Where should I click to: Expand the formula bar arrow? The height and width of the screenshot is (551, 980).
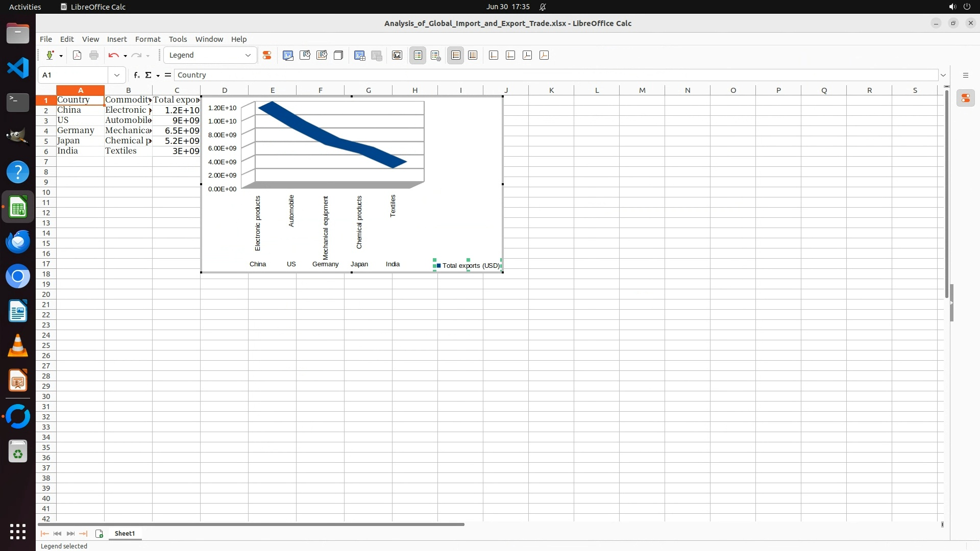[943, 75]
